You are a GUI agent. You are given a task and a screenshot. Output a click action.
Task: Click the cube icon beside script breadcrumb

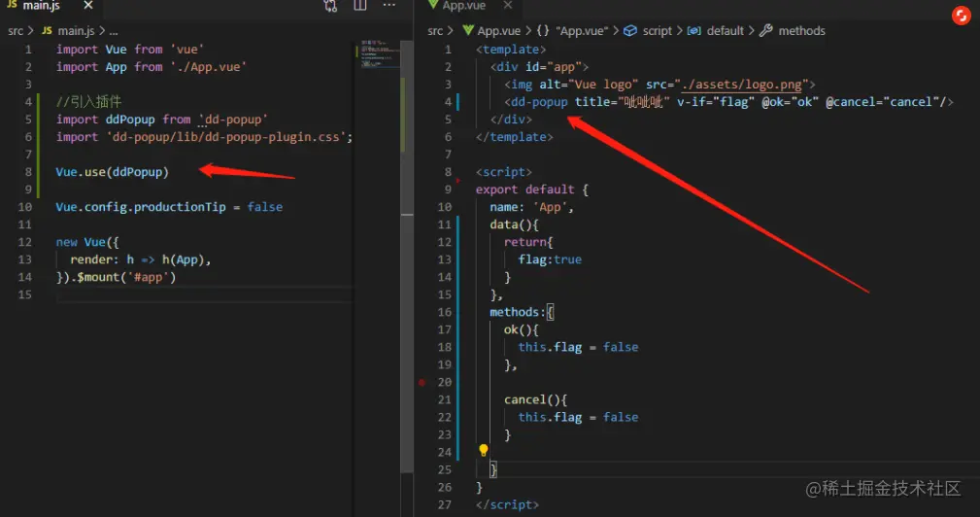click(x=630, y=31)
